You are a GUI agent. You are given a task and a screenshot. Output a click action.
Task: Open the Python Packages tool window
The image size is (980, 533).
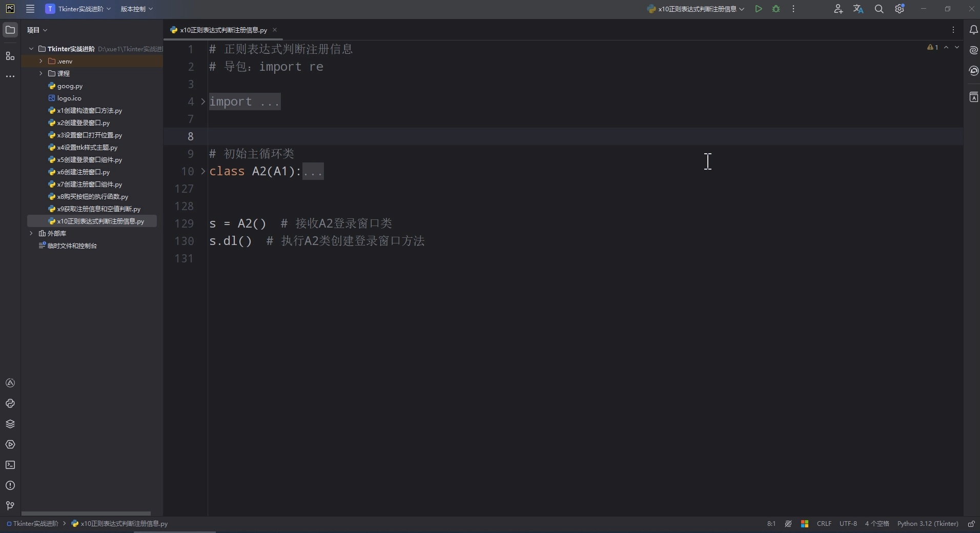tap(10, 424)
